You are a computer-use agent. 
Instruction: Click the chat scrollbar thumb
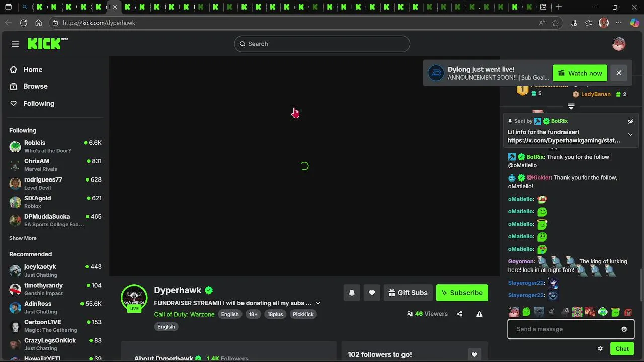coord(641,286)
